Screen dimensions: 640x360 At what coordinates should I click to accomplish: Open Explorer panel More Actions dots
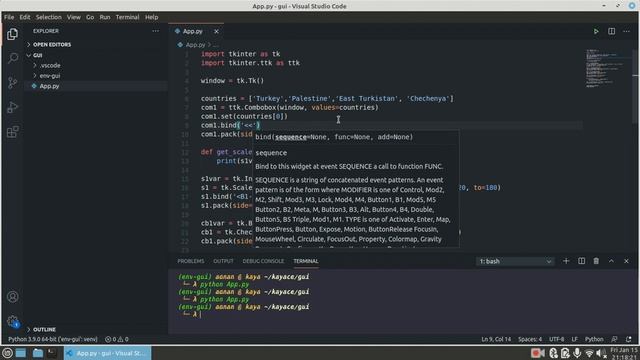(156, 31)
